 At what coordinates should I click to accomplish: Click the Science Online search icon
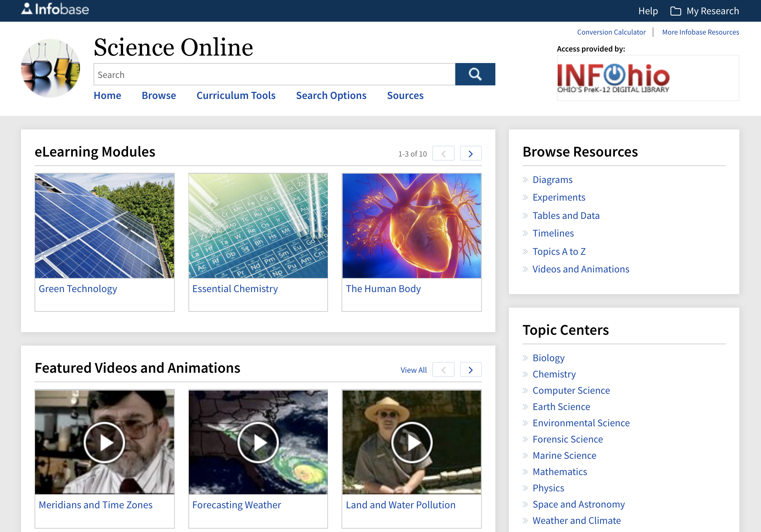pyautogui.click(x=475, y=74)
